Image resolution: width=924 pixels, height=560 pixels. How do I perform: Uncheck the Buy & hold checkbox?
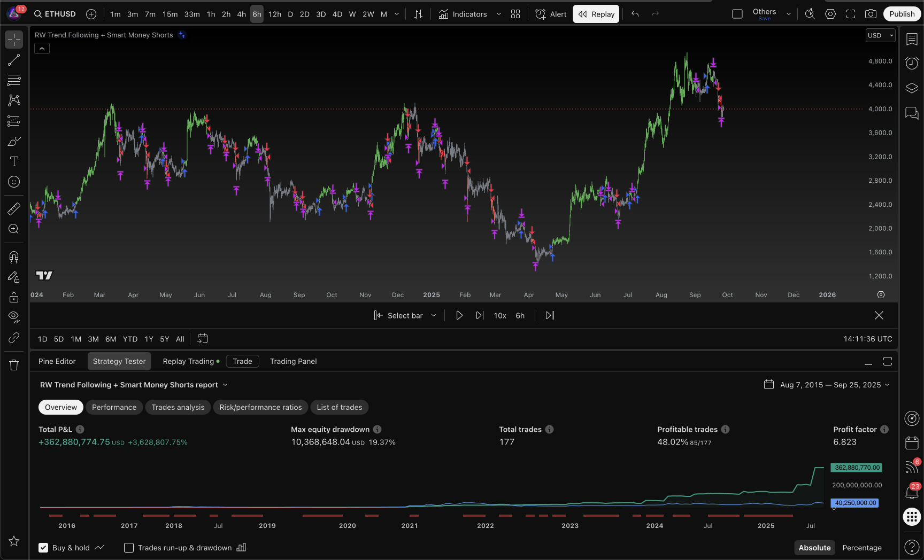tap(43, 548)
